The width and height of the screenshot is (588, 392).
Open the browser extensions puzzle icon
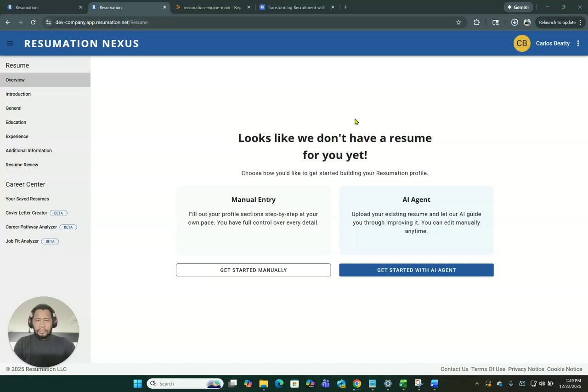(477, 22)
